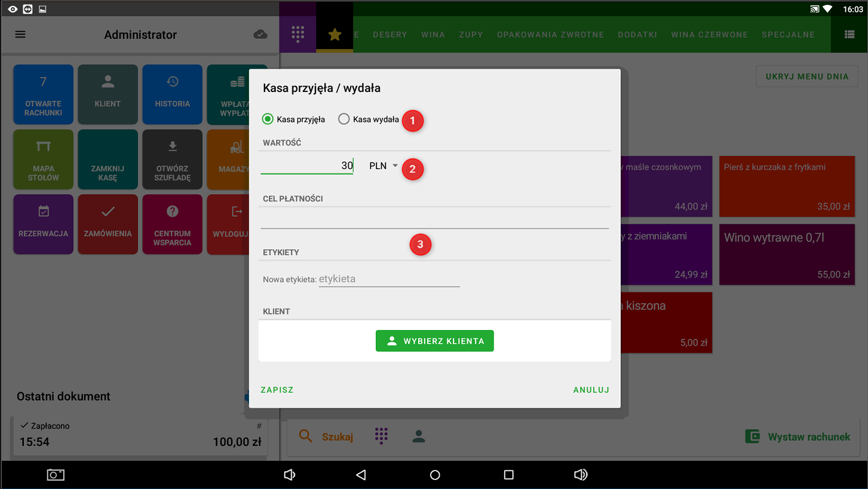Image resolution: width=868 pixels, height=489 pixels.
Task: Open the hamburger menu next to Administrator
Action: point(20,35)
